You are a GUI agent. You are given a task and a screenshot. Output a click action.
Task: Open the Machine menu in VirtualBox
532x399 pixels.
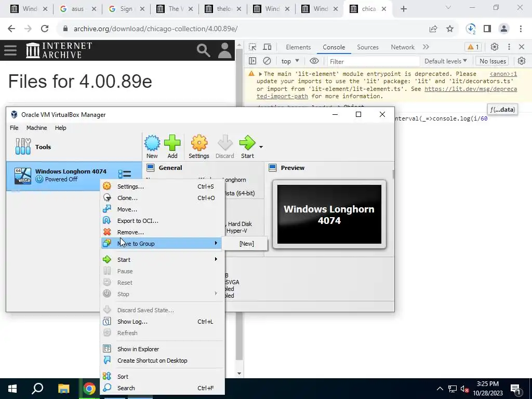(37, 128)
